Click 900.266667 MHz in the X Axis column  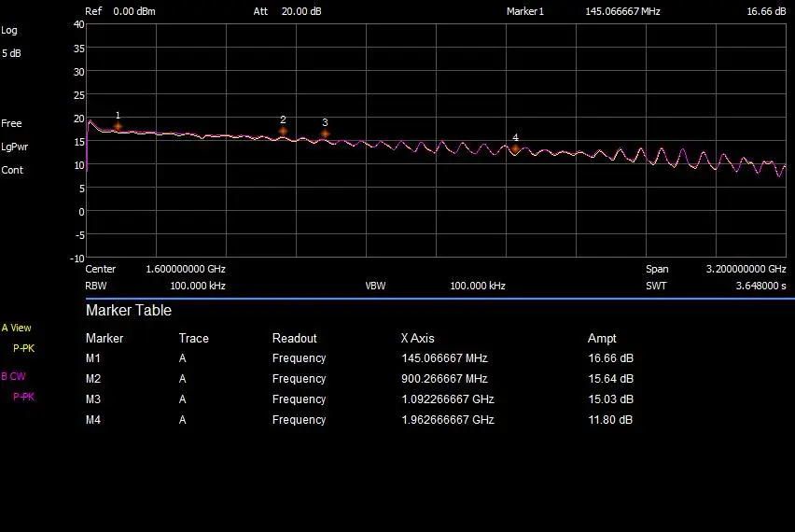pyautogui.click(x=444, y=379)
